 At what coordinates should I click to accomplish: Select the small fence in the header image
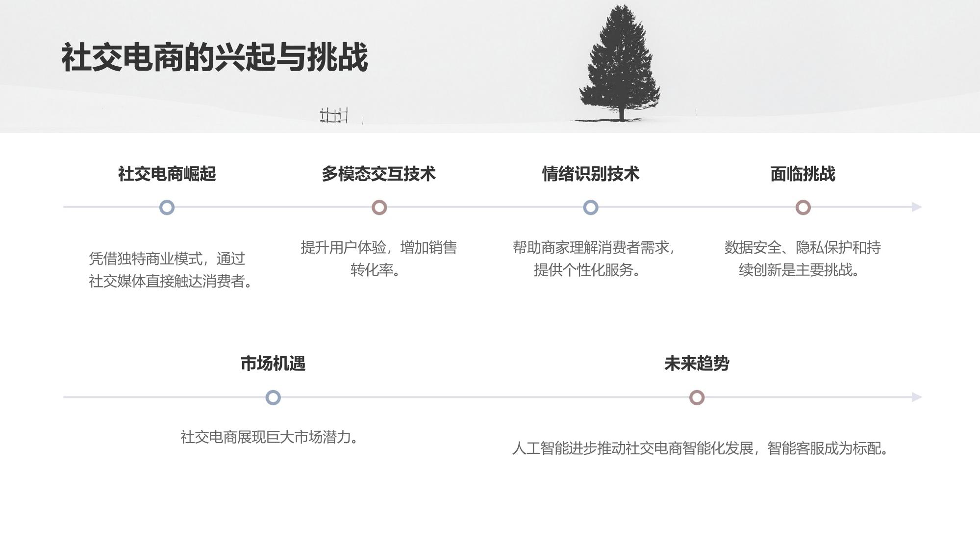(334, 115)
